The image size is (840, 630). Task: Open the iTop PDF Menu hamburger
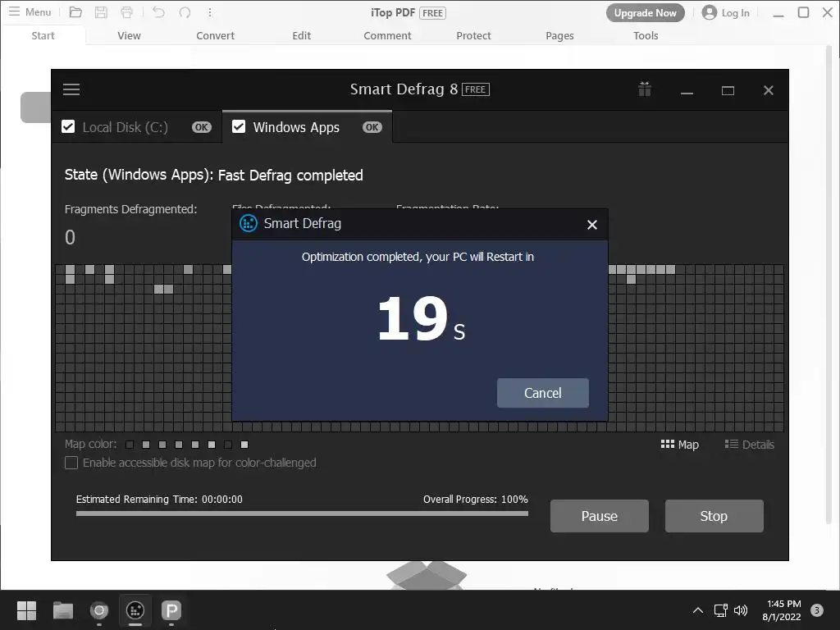pyautogui.click(x=30, y=11)
